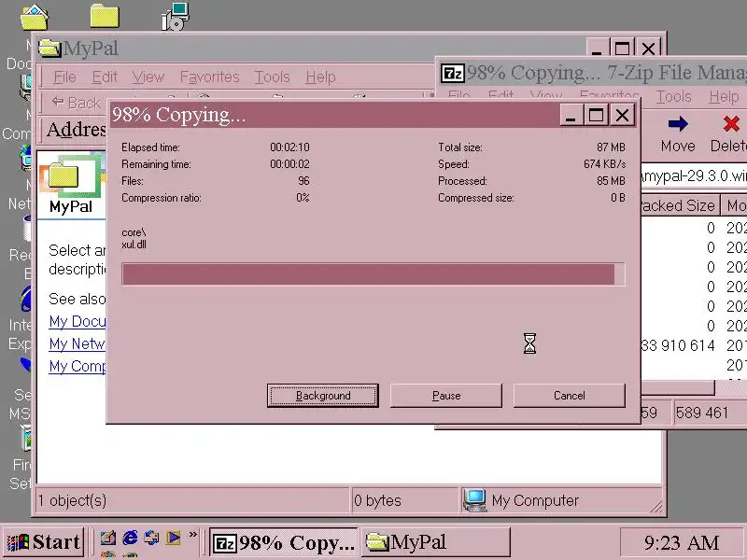Open File menu in MyPal Explorer window
This screenshot has width=747, height=560.
pyautogui.click(x=64, y=77)
